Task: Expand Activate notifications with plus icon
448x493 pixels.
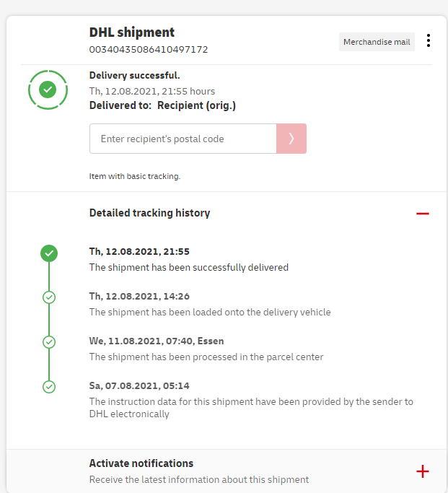Action: pyautogui.click(x=423, y=471)
